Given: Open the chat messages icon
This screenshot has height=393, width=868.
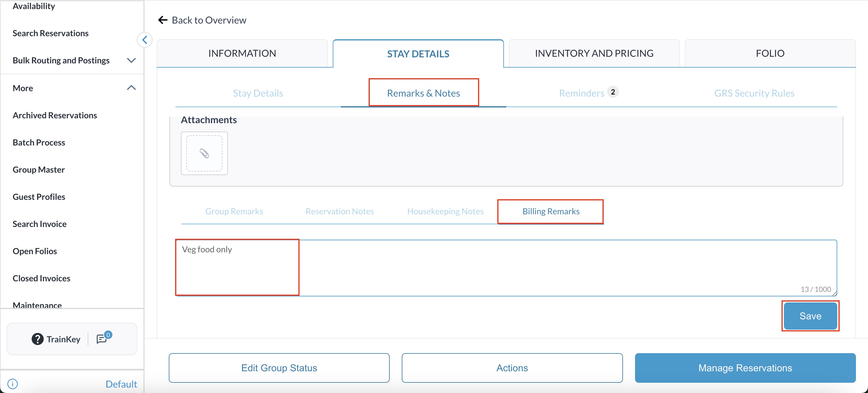Looking at the screenshot, I should 102,339.
